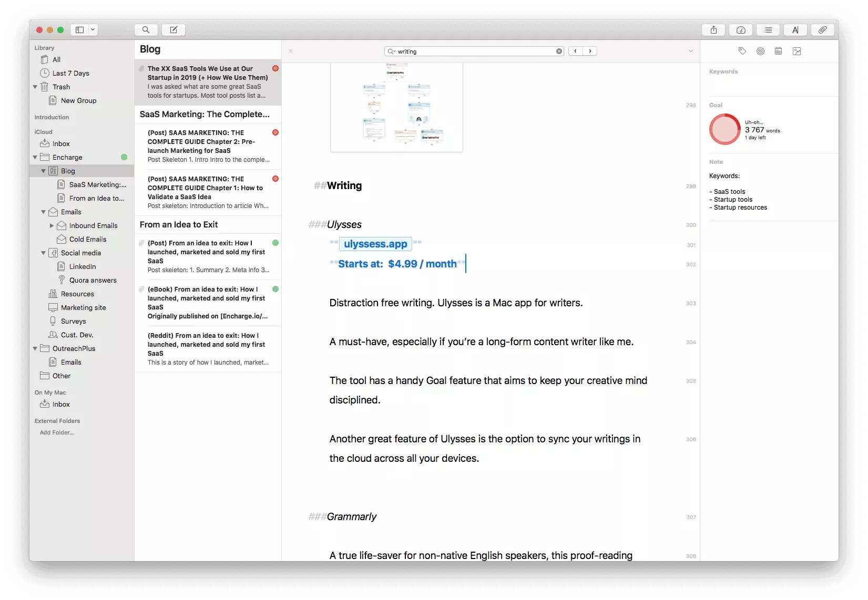868x600 pixels.
Task: Expand the search options chevron
Action: (x=691, y=51)
